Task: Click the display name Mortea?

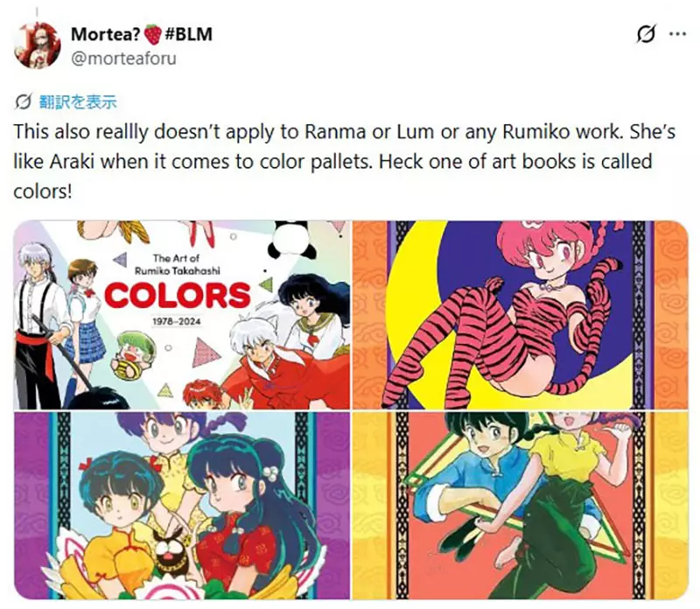Action: click(x=105, y=34)
